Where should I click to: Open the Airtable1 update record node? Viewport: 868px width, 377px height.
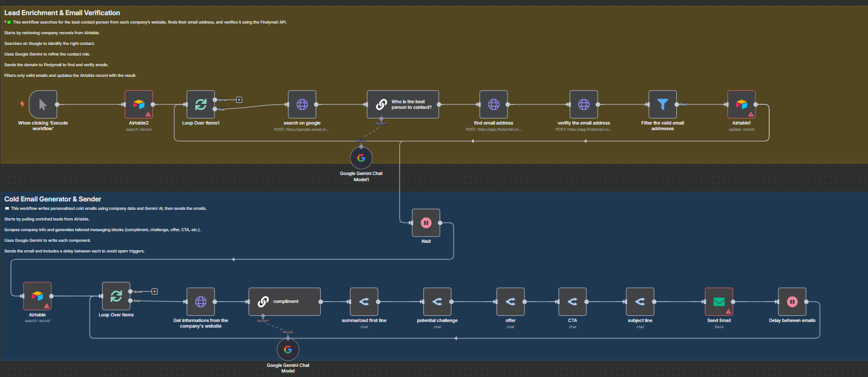tap(742, 104)
